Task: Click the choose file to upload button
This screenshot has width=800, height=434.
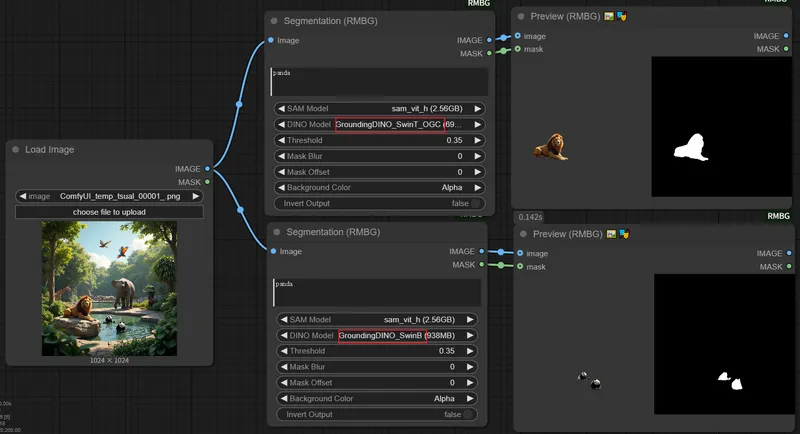Action: 109,212
